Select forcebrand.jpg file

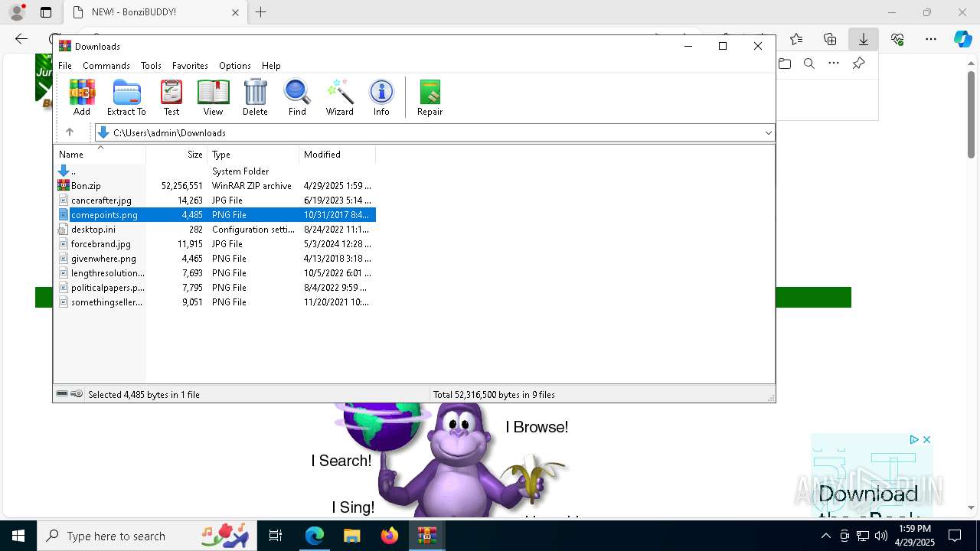click(x=215, y=244)
